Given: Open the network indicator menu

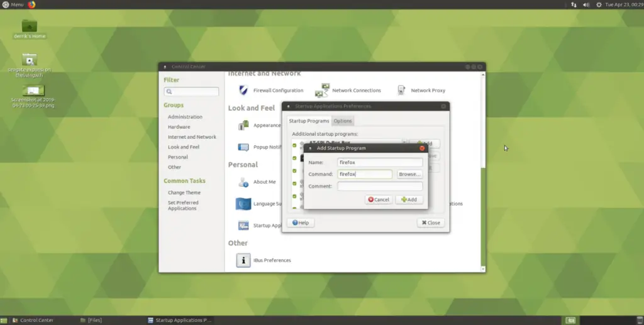Looking at the screenshot, I should pos(574,4).
